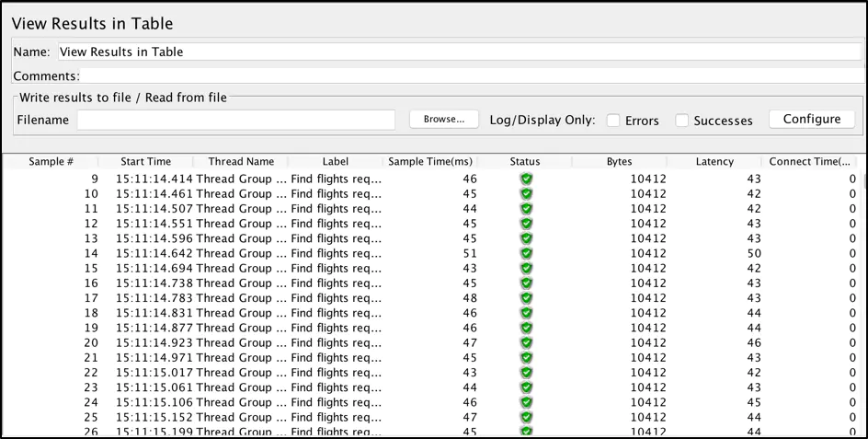Click sample time 51 in sample 14 row
868x439 pixels.
pos(470,254)
